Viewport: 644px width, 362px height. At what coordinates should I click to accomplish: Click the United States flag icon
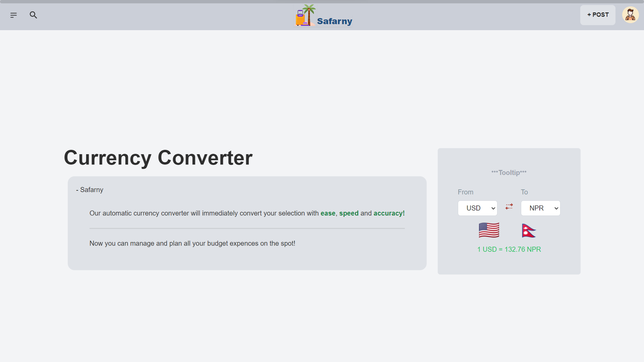click(489, 230)
